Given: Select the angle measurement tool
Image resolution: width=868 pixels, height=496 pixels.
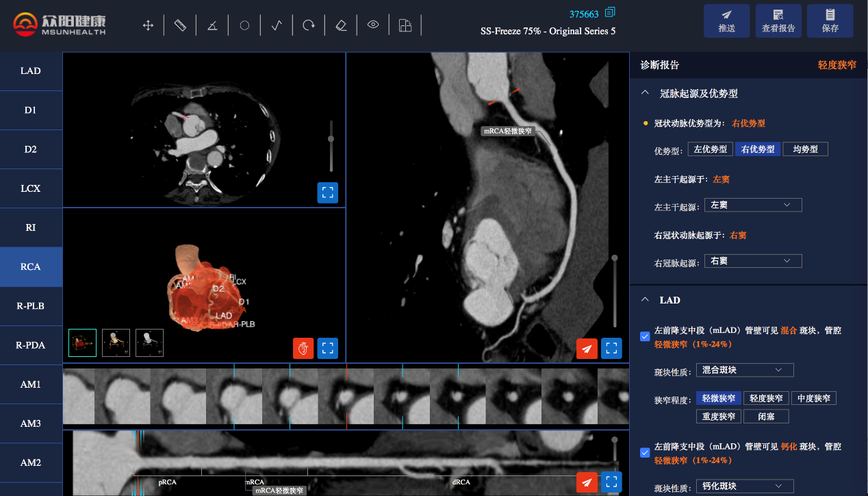Looking at the screenshot, I should point(212,25).
